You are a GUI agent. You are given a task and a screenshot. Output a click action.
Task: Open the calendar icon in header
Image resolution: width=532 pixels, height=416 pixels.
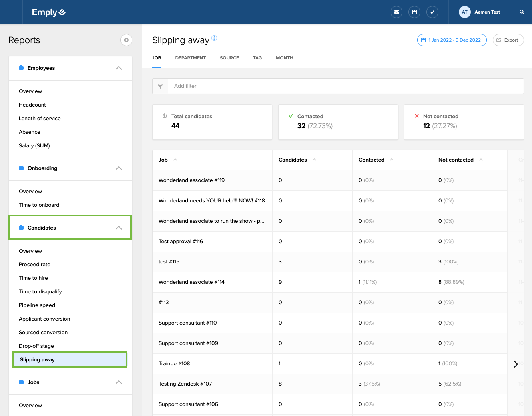[414, 12]
